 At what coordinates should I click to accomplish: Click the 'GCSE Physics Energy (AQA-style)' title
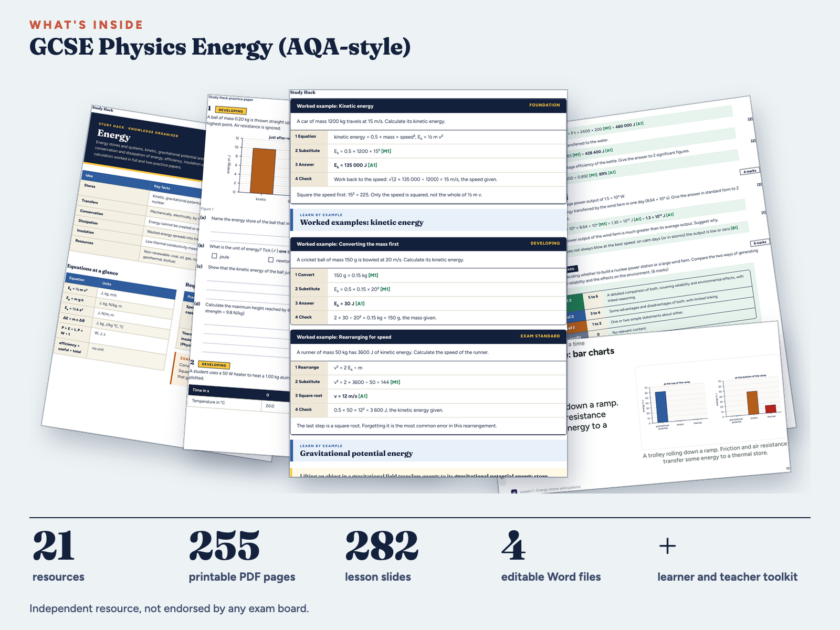[x=220, y=47]
